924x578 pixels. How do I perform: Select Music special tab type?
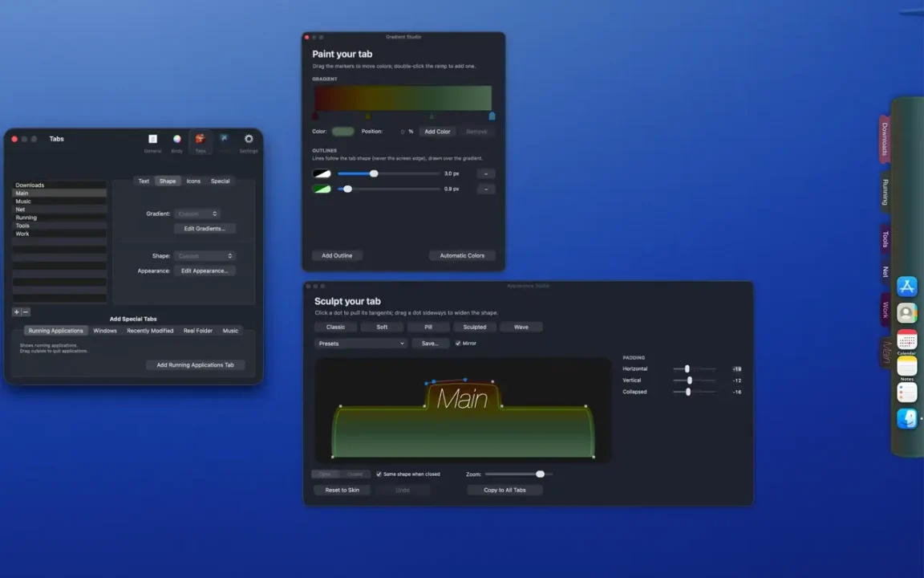coord(230,331)
